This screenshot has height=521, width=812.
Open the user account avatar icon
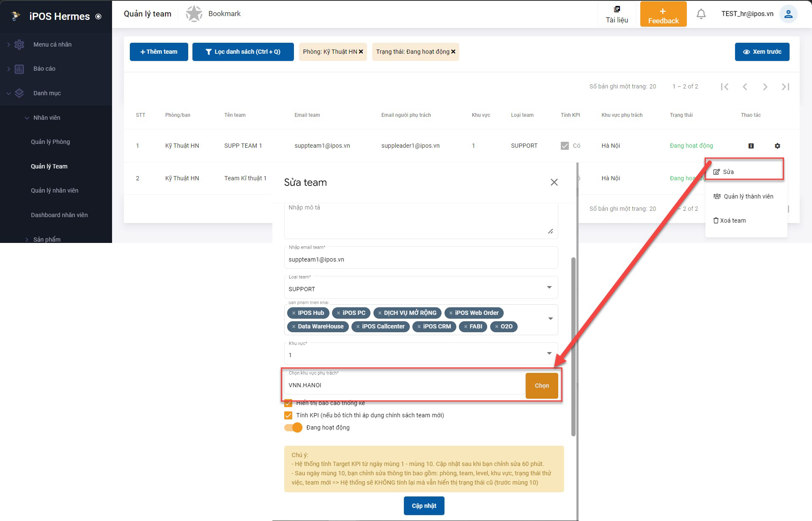point(788,14)
